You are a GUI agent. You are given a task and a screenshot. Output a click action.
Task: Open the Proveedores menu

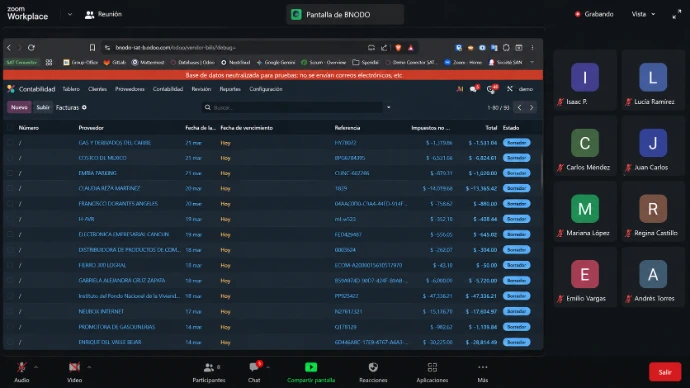[130, 89]
